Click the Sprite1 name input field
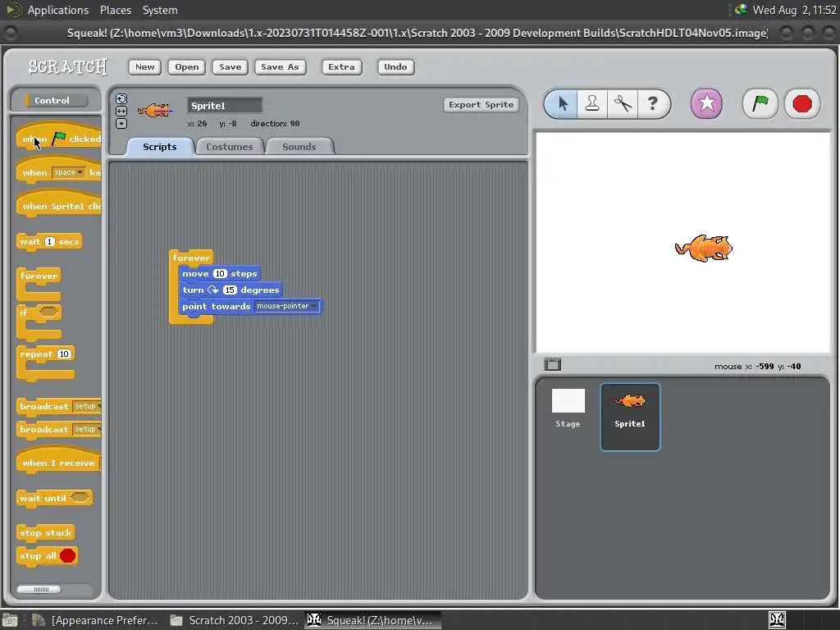 [225, 106]
